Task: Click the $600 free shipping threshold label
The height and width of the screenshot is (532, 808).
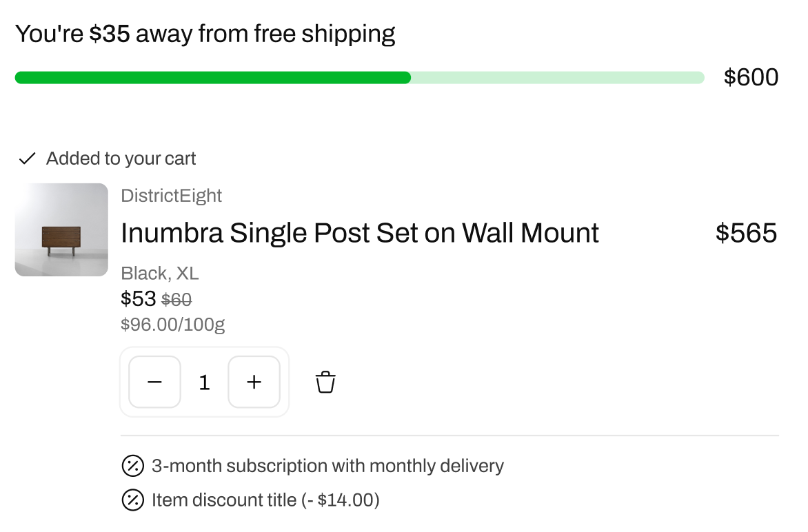Action: click(750, 77)
